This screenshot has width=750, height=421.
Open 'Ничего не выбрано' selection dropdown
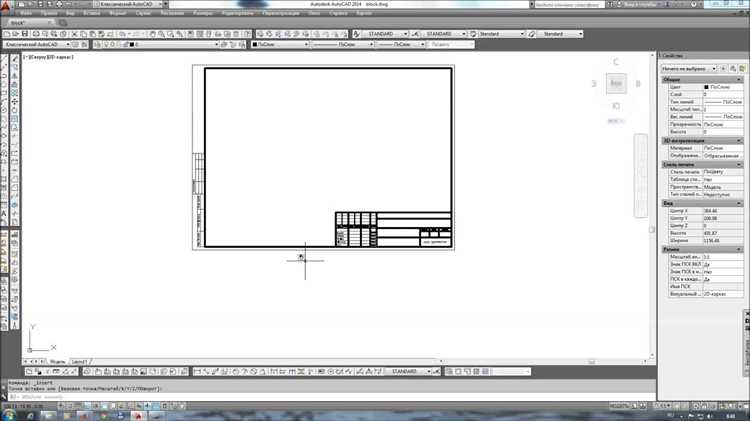point(689,69)
